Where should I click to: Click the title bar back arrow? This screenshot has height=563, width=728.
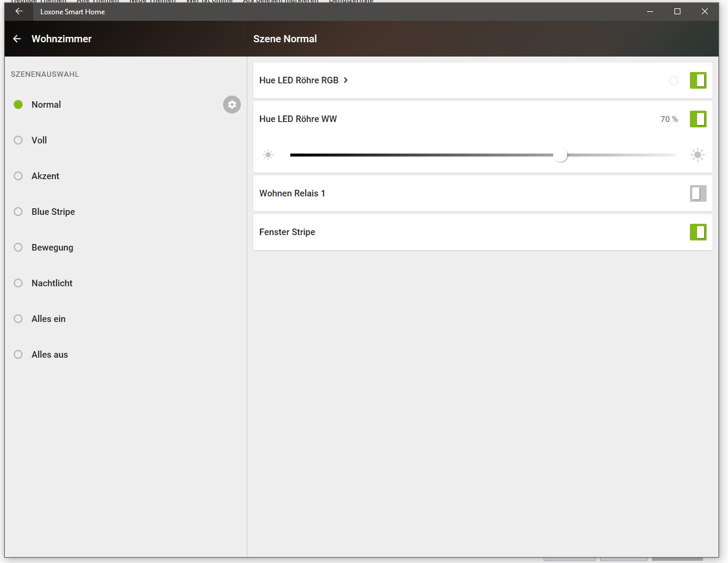pos(19,11)
